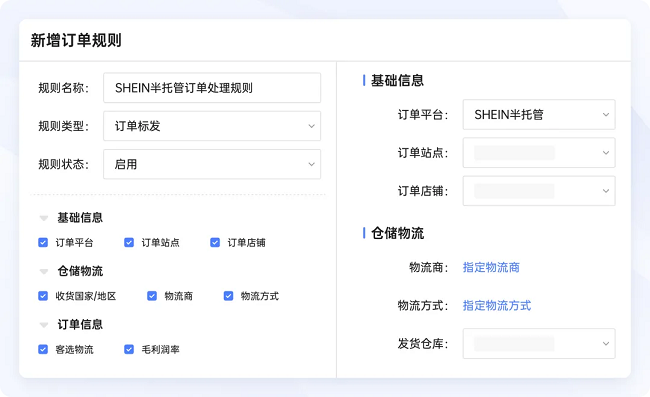Collapse the 基础信息 checkbox section arrow
Viewport: 650px width, 397px height.
(44, 218)
